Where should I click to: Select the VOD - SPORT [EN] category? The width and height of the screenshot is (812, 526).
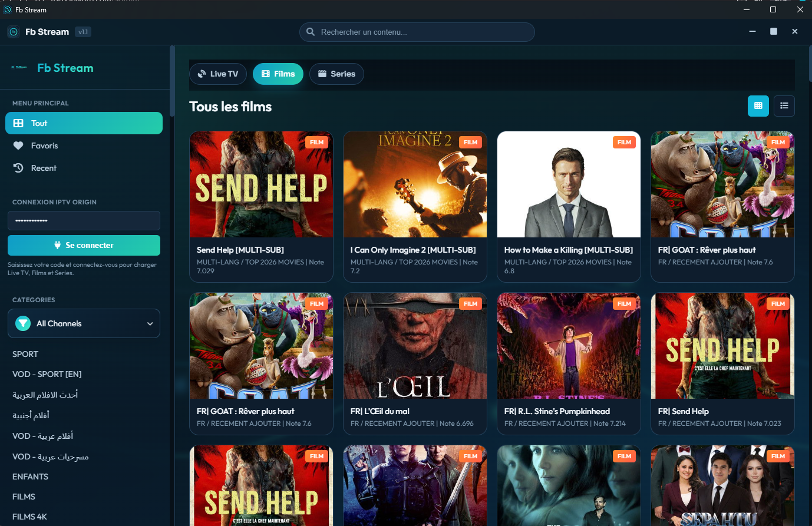(x=47, y=374)
